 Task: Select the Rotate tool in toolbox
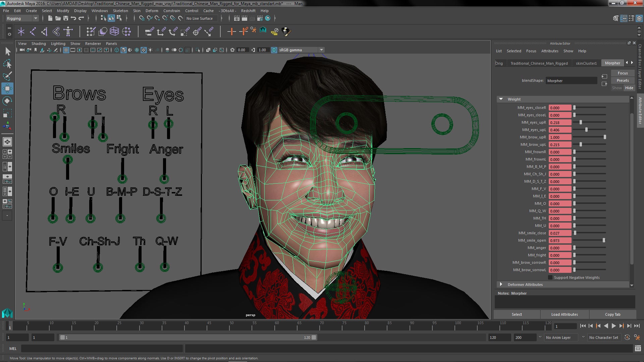click(x=7, y=101)
